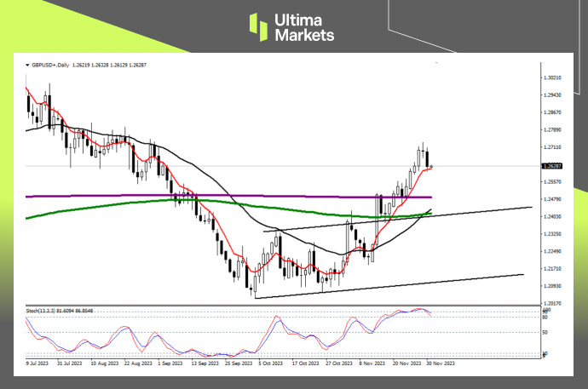Click the 1.30210 price axis label
This screenshot has height=389, width=588.
pyautogui.click(x=556, y=77)
